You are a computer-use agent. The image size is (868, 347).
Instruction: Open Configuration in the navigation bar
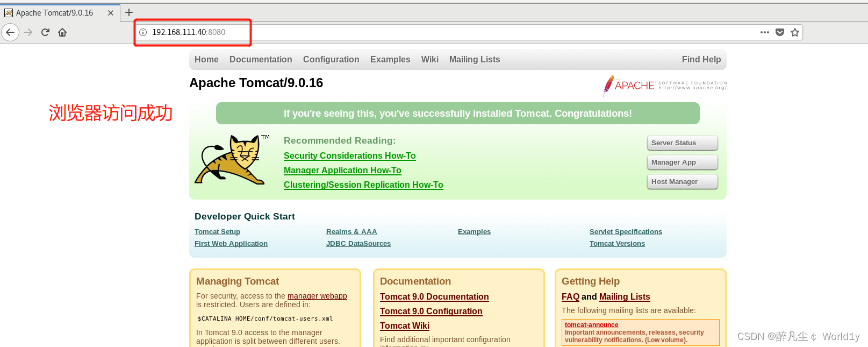[331, 60]
